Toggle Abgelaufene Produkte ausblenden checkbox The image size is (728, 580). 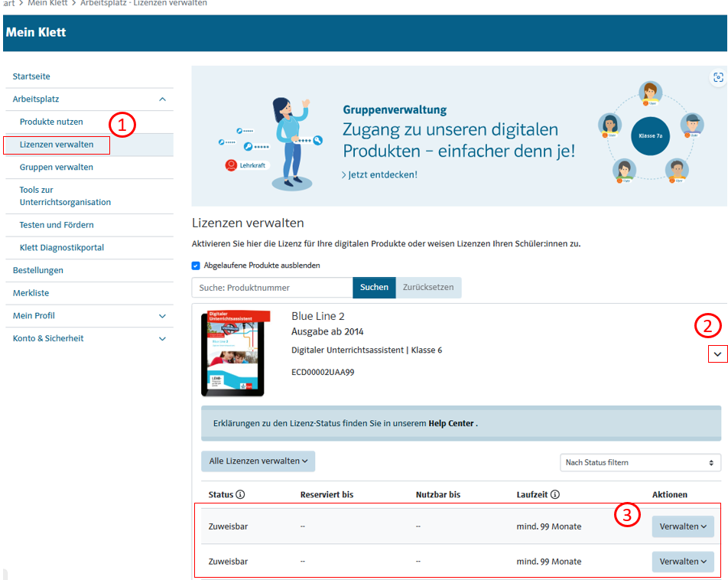pyautogui.click(x=196, y=266)
